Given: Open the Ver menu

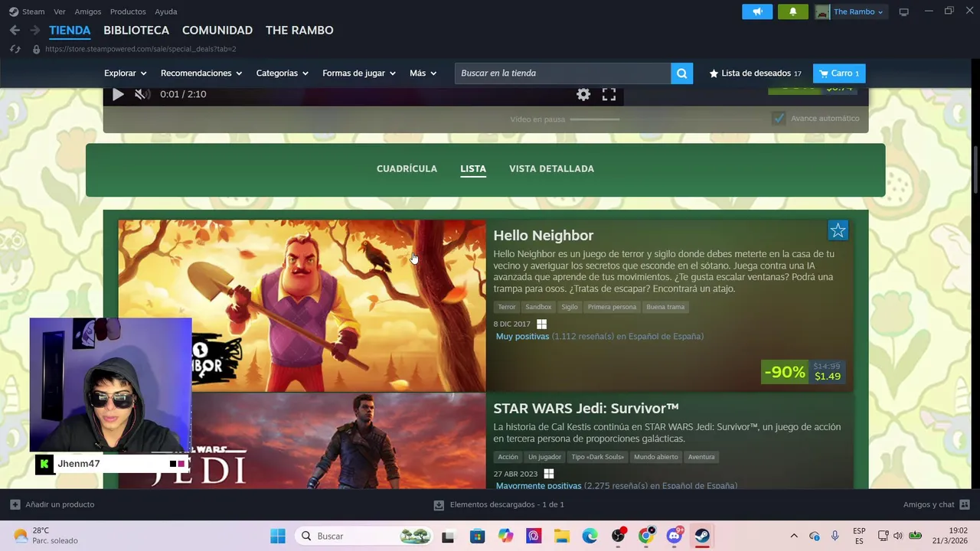Looking at the screenshot, I should click(60, 11).
